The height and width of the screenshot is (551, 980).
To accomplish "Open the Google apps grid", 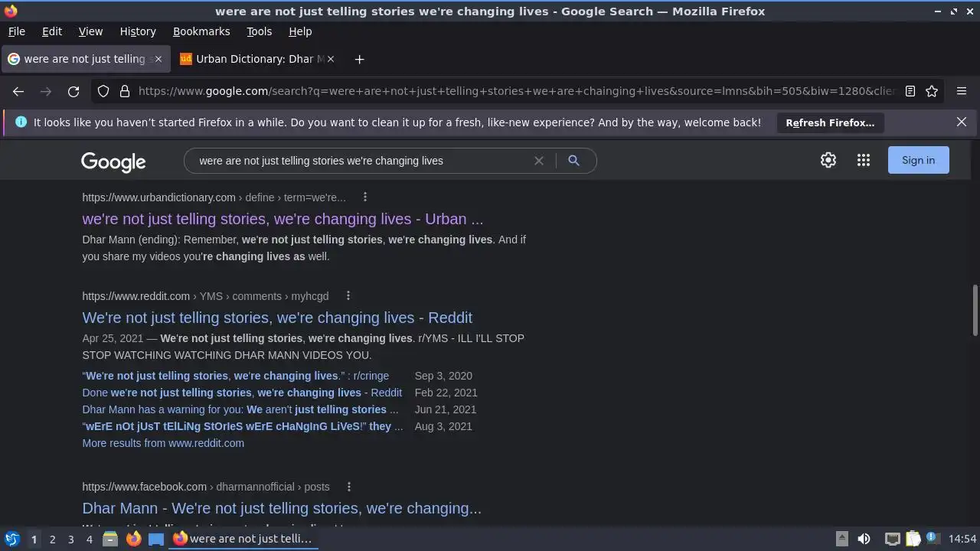I will click(x=864, y=160).
